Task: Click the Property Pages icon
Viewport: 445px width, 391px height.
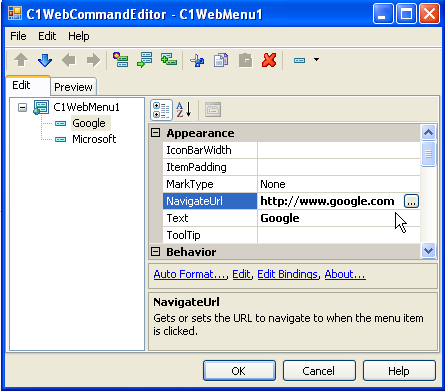Action: tap(213, 110)
